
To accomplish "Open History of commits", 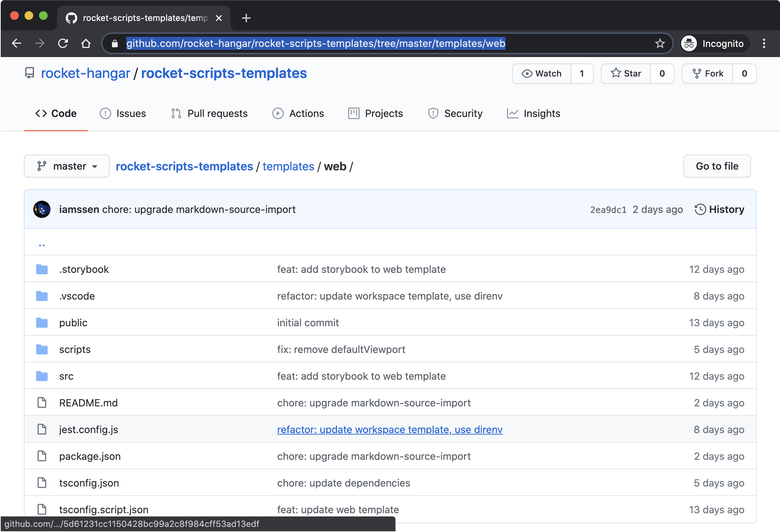I will (x=720, y=209).
